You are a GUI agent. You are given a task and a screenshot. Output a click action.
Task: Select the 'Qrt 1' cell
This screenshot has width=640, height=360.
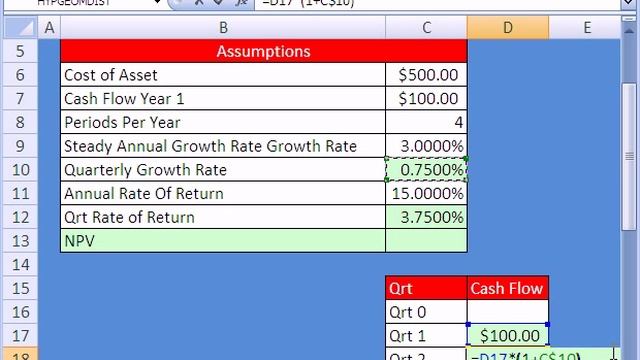point(426,335)
